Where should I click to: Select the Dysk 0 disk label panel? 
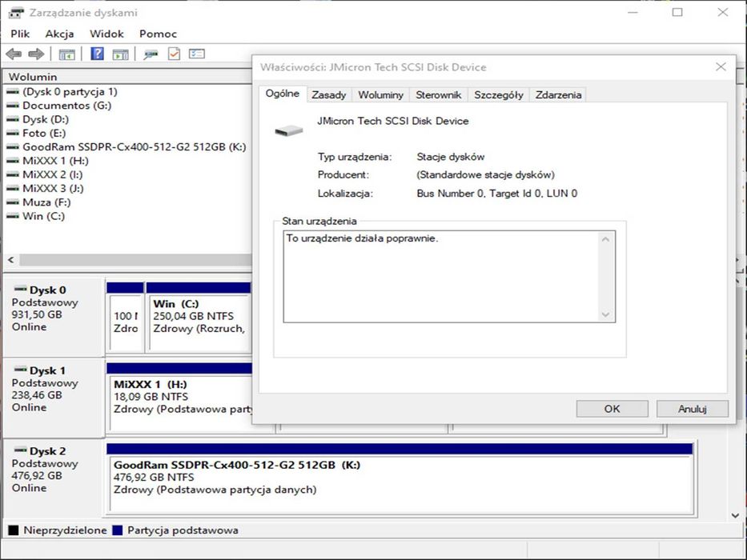[x=54, y=317]
